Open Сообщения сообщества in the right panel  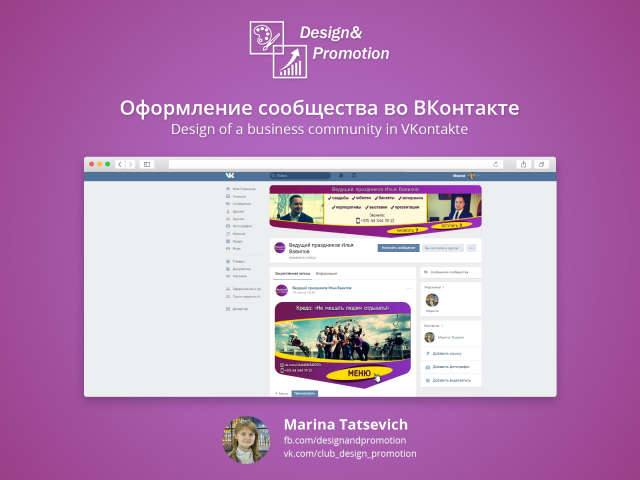coord(451,272)
